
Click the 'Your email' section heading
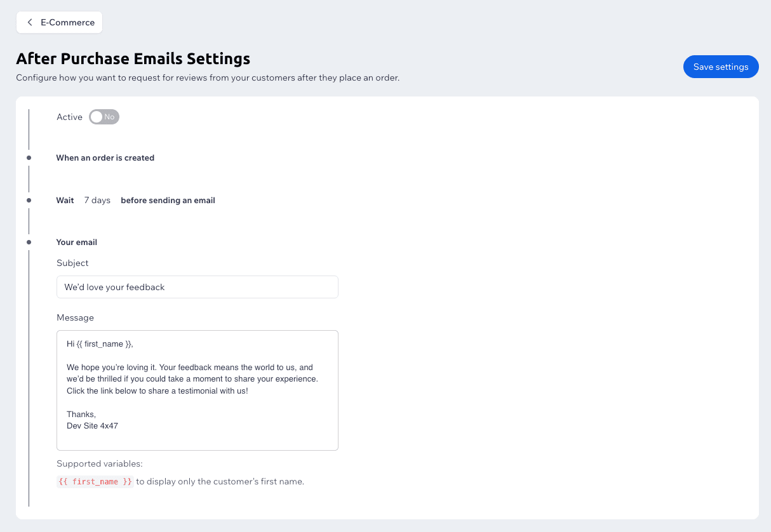tap(76, 242)
